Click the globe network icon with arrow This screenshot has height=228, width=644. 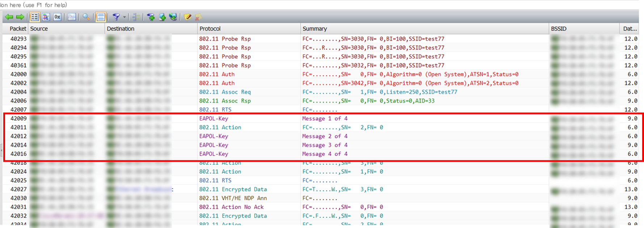[173, 17]
